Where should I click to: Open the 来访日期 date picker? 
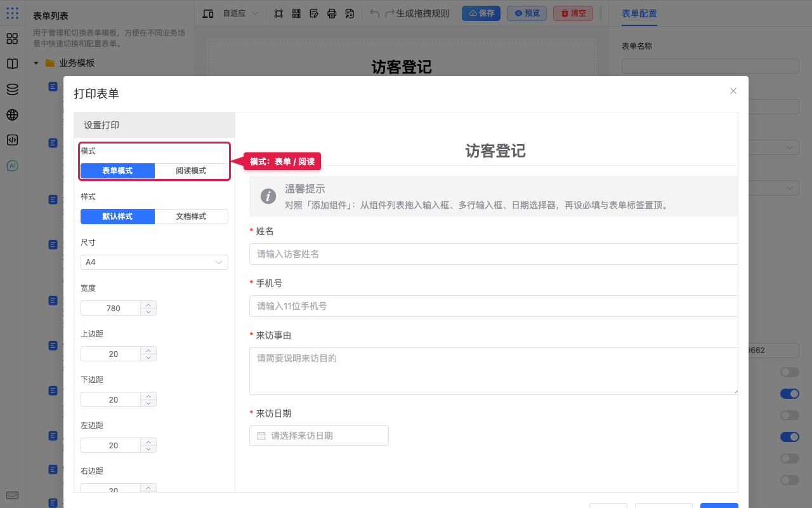click(319, 436)
